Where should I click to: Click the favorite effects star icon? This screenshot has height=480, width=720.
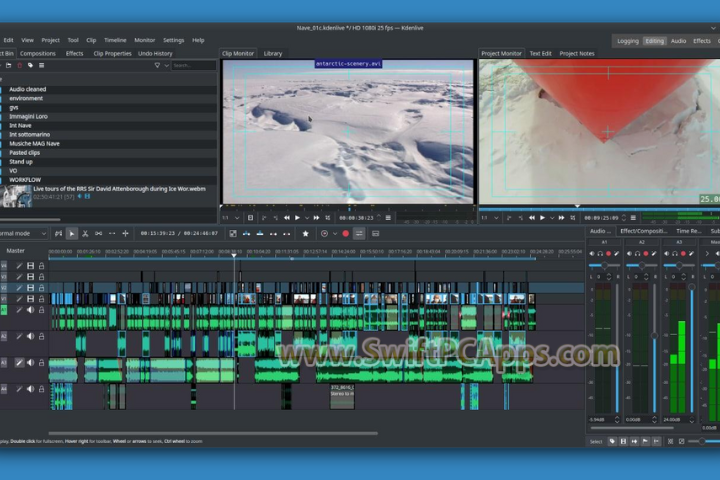[x=305, y=234]
